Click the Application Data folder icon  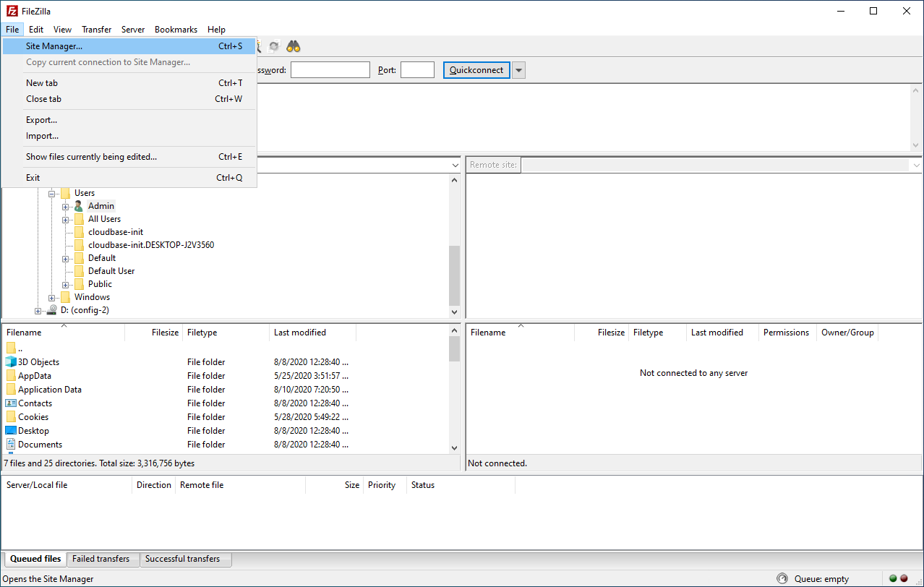pos(11,390)
